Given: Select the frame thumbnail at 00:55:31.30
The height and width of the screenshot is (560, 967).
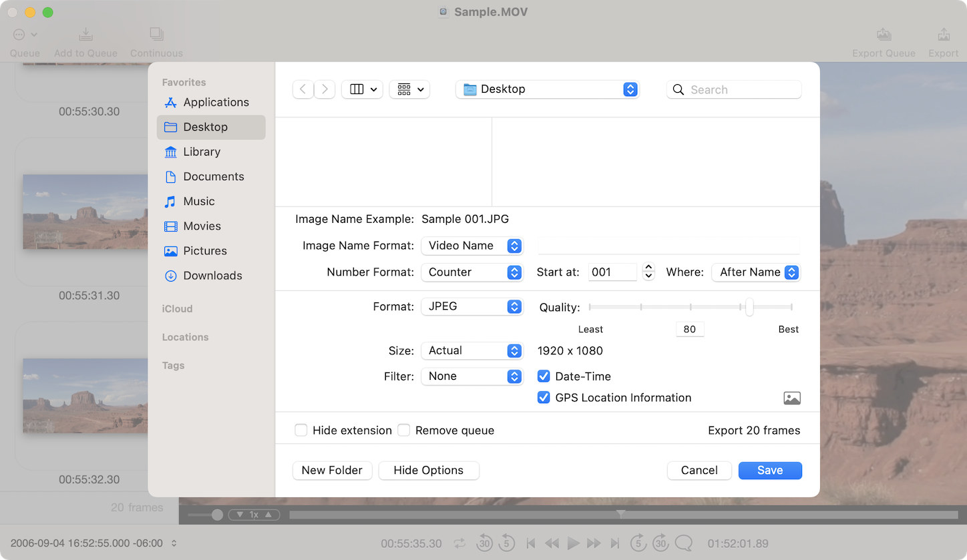Looking at the screenshot, I should pos(85,212).
